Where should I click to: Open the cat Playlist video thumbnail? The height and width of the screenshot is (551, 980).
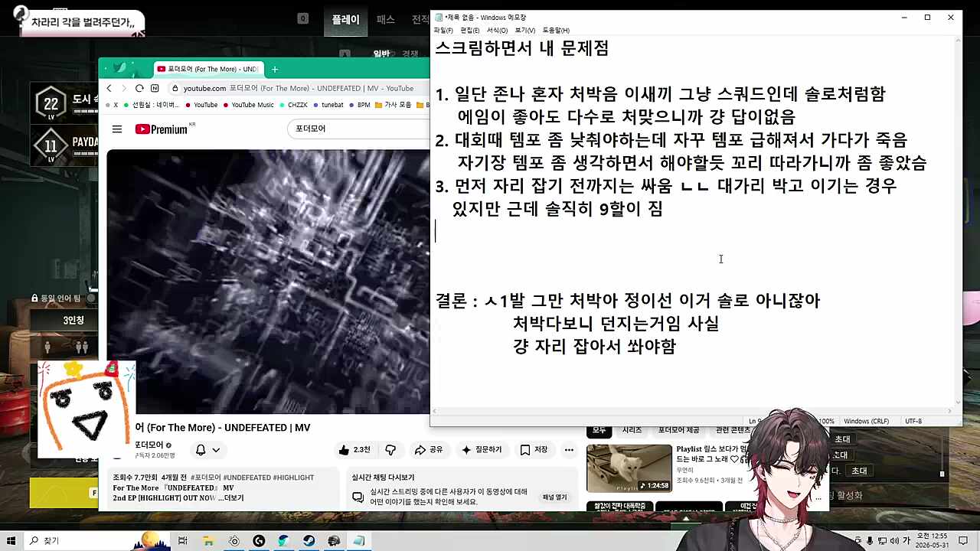(629, 468)
